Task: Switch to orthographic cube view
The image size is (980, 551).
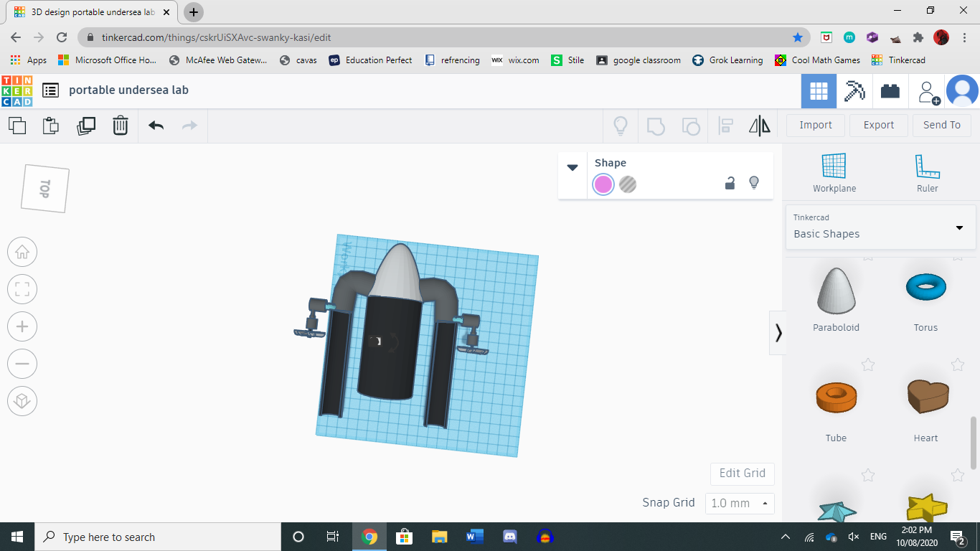Action: pos(22,401)
